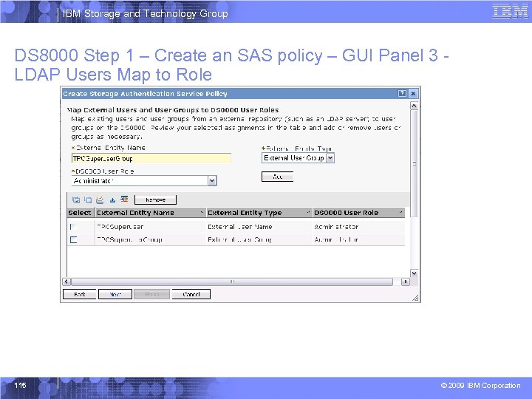This screenshot has height=399, width=532.
Task: Open the External Entity Type dropdown
Action: [330, 158]
